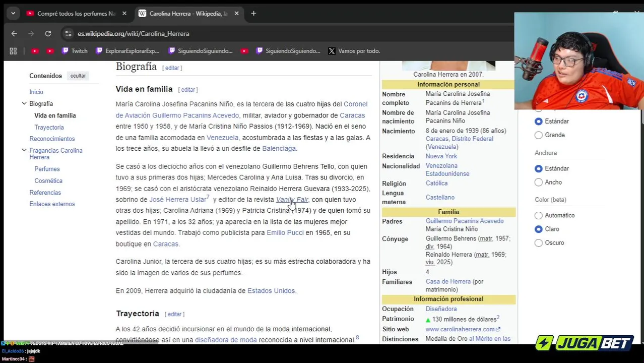The width and height of the screenshot is (644, 363).
Task: Open the Emilio Pucci link
Action: 285,233
